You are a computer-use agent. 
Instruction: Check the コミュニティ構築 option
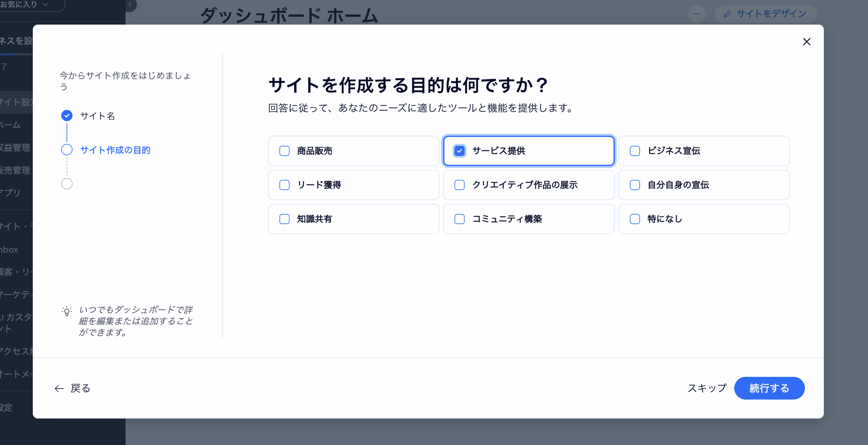point(459,219)
